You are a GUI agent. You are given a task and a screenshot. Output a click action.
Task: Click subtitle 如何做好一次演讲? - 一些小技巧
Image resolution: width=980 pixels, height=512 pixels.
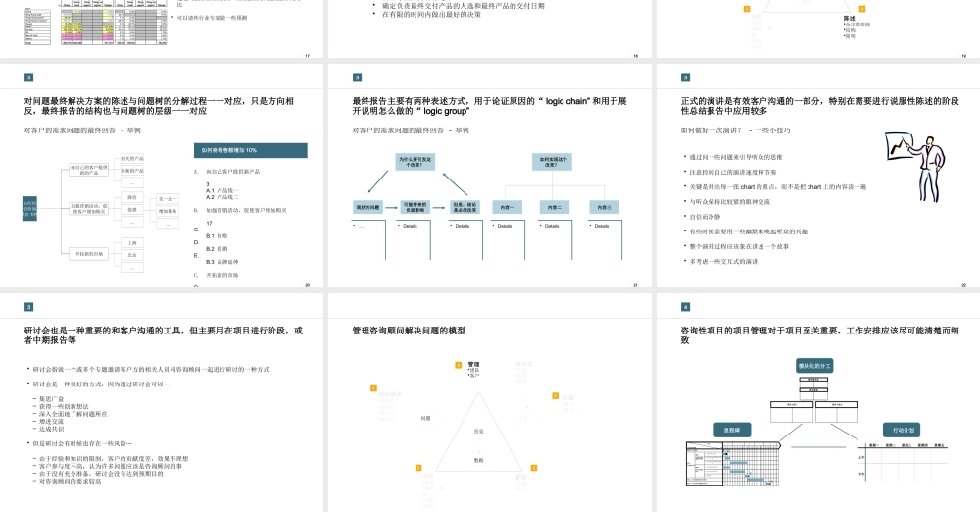click(736, 130)
